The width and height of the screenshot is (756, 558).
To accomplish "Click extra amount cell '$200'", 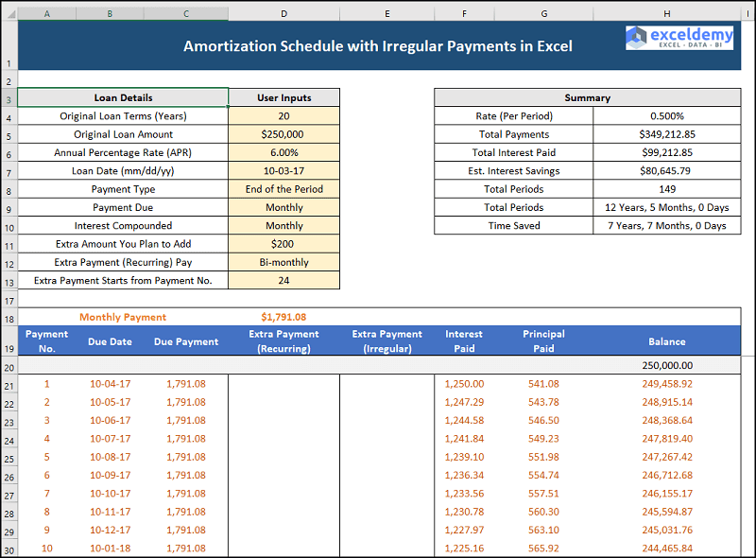I will [284, 244].
